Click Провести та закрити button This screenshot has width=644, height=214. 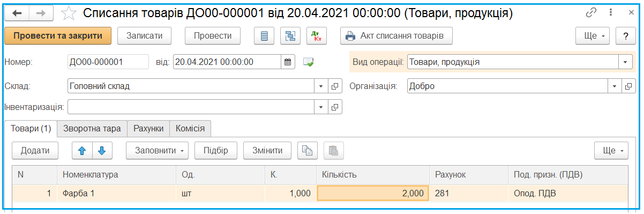click(x=57, y=36)
